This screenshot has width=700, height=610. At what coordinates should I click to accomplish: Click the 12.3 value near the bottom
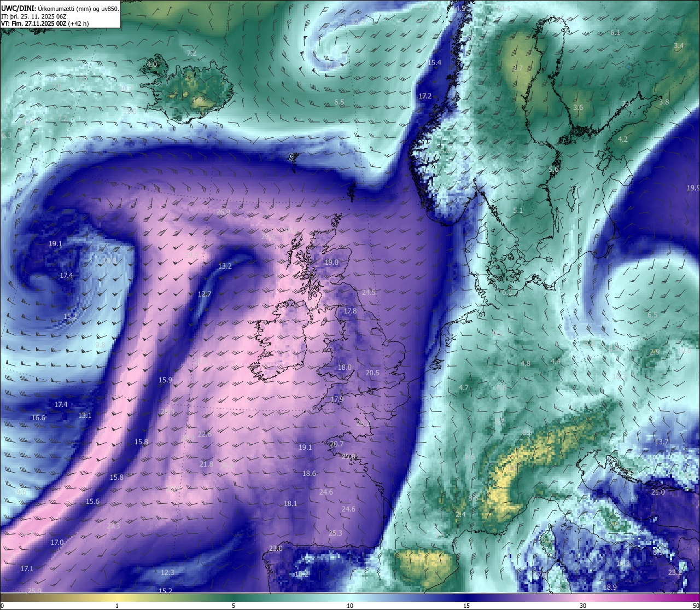(x=167, y=573)
